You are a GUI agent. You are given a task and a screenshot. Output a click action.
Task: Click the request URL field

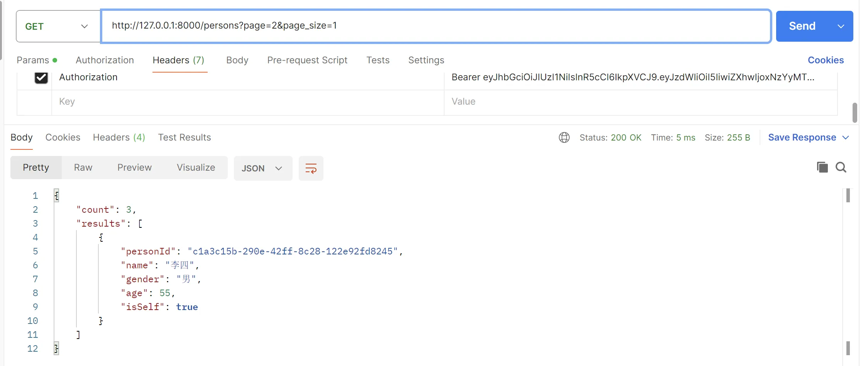click(x=436, y=26)
